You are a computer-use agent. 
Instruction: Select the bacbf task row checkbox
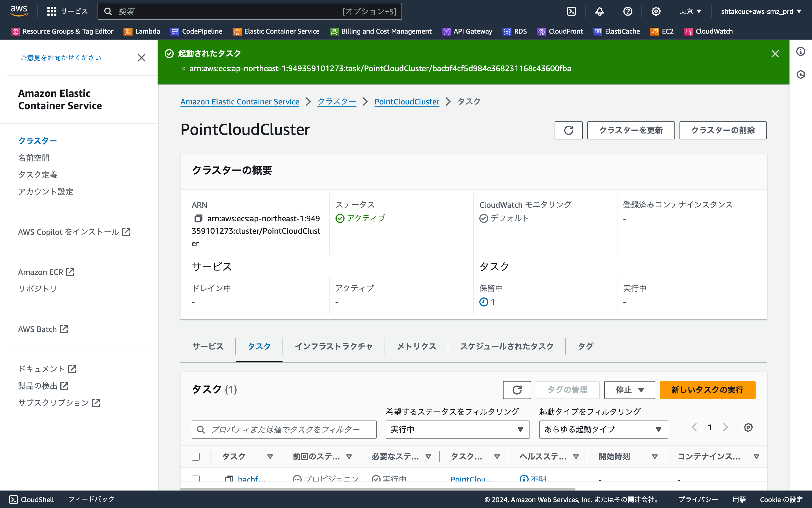[196, 479]
